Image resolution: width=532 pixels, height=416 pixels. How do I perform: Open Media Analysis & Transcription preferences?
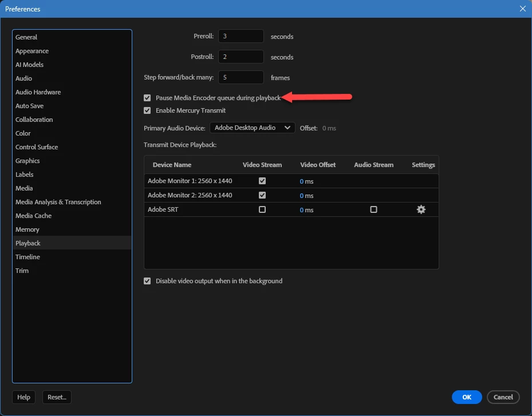[x=72, y=202]
